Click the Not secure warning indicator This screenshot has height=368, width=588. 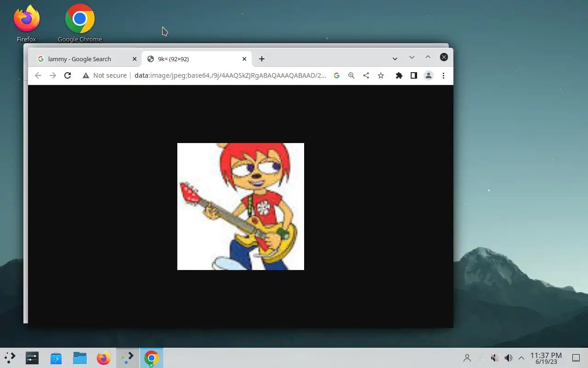point(104,75)
